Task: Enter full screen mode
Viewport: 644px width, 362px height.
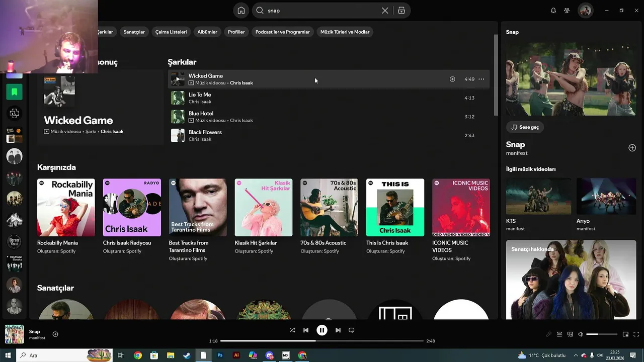Action: [636, 334]
